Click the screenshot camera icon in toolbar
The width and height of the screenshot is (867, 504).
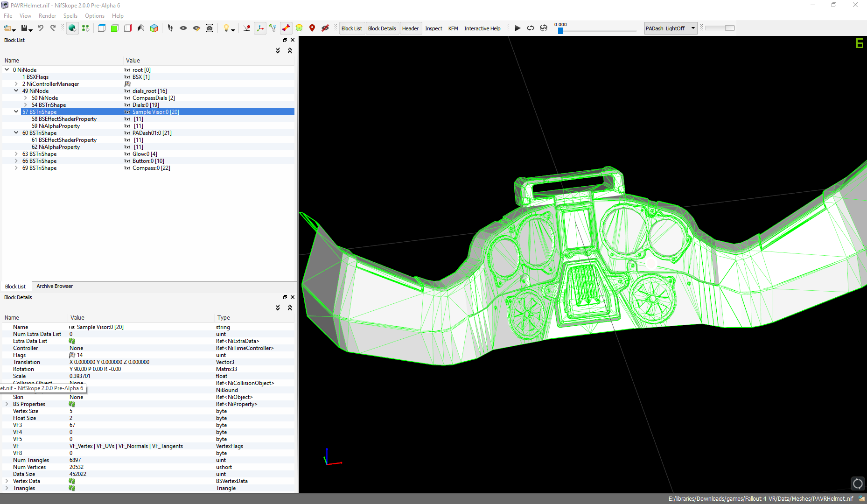pyautogui.click(x=210, y=28)
